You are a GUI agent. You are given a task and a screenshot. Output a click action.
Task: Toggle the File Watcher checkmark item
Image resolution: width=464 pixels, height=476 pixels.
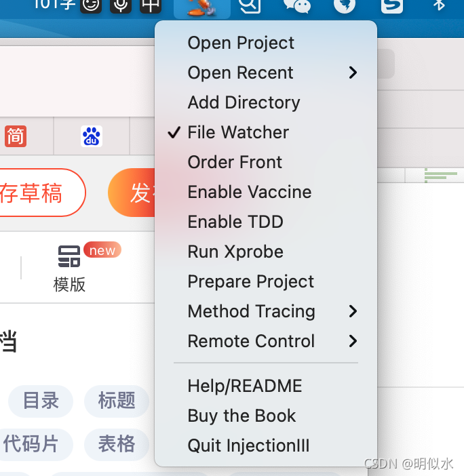tap(266, 132)
